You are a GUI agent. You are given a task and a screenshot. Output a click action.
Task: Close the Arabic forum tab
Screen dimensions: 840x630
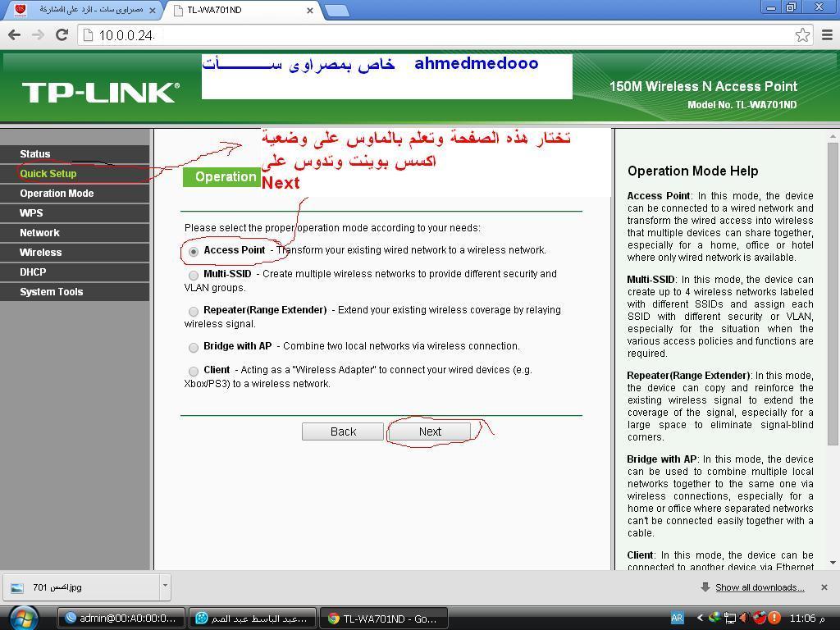(x=153, y=10)
